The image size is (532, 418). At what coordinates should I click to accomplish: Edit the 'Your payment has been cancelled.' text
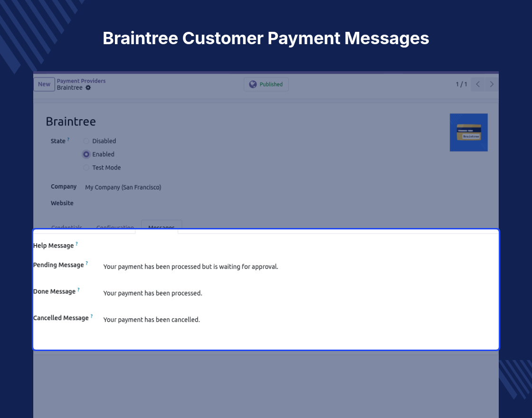[152, 320]
